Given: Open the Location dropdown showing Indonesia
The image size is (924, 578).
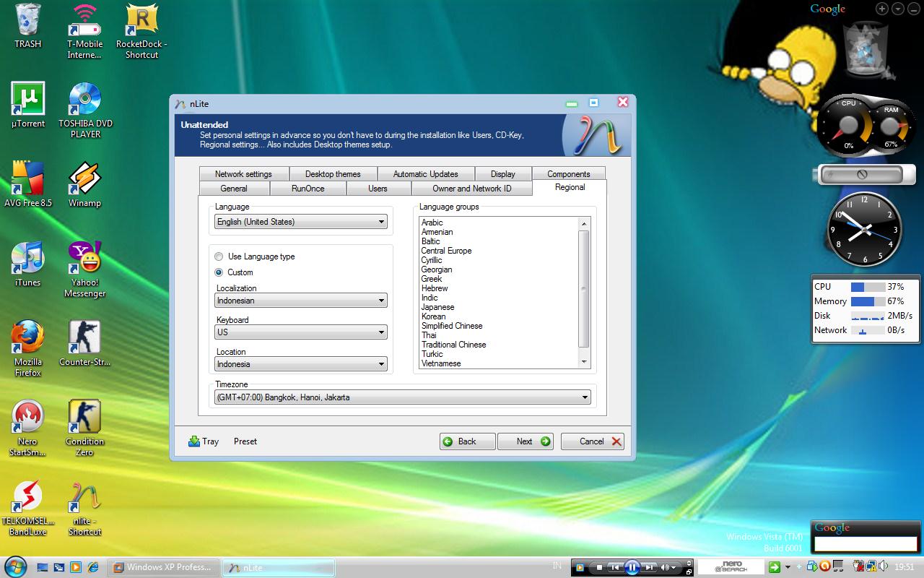Looking at the screenshot, I should tap(301, 364).
